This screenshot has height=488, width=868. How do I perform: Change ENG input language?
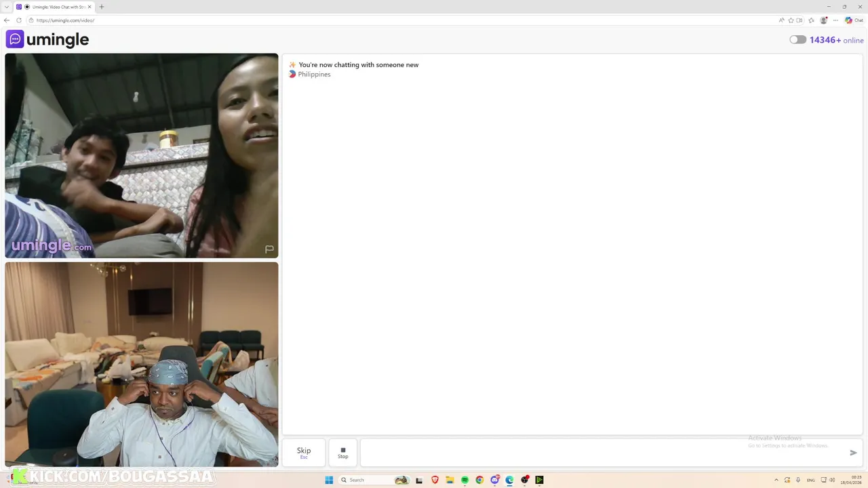(810, 480)
